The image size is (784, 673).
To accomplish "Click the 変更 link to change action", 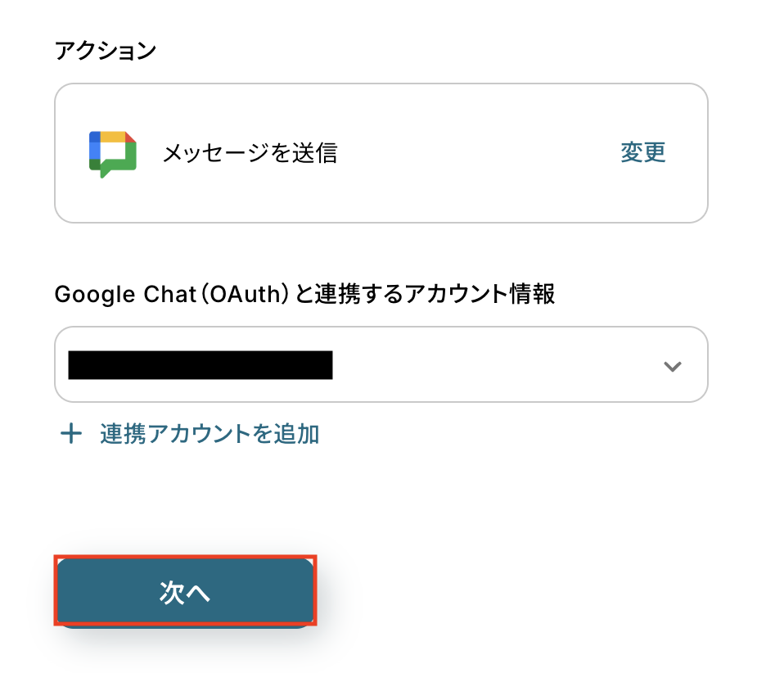I will 642,152.
